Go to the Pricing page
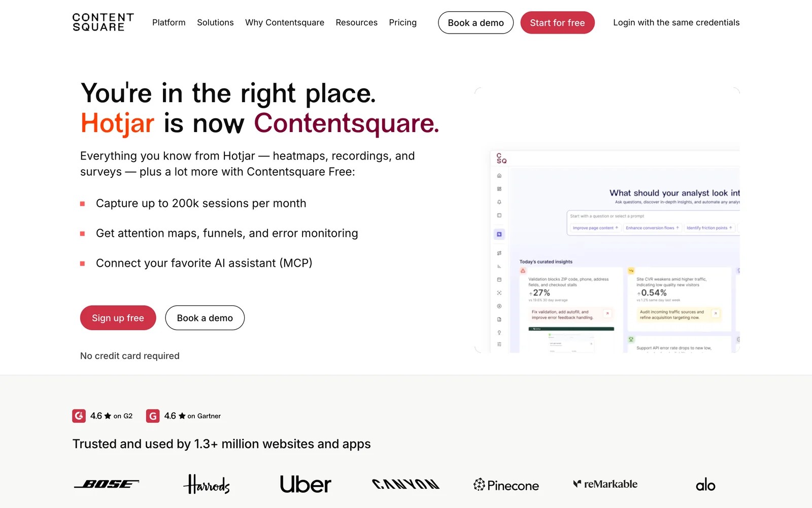This screenshot has height=508, width=812. 403,22
